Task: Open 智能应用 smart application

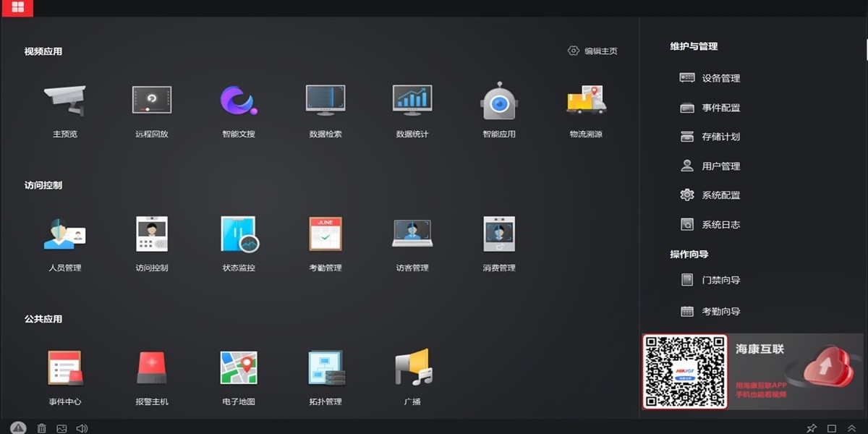Action: [498, 101]
